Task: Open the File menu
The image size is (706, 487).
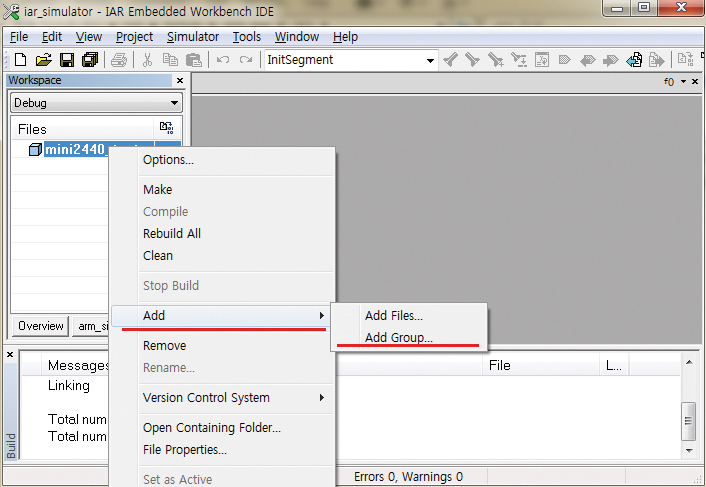Action: pos(19,37)
